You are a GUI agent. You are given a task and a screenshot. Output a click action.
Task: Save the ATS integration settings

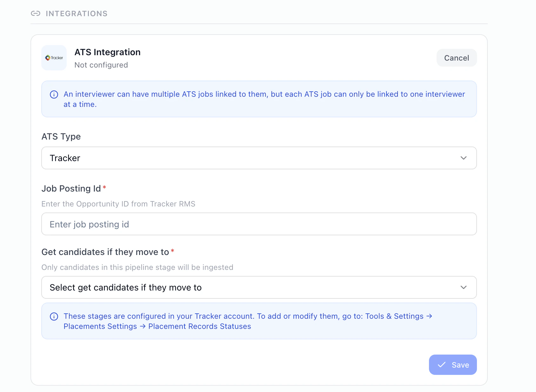pos(453,365)
